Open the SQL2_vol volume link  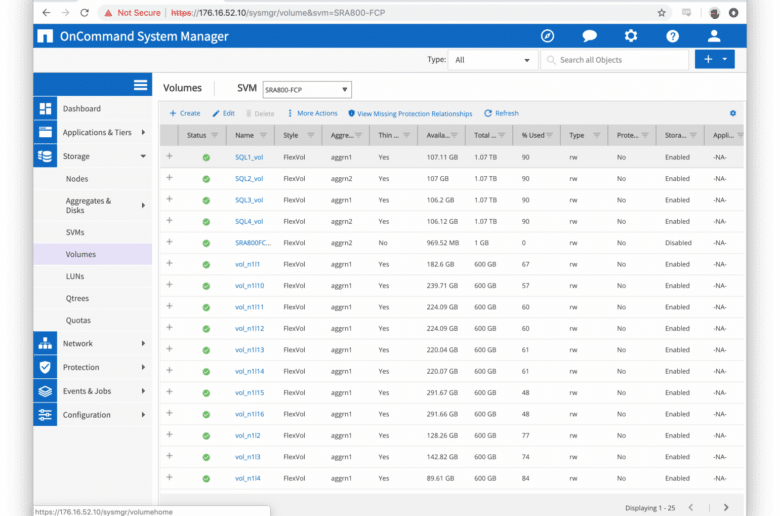[x=249, y=179]
